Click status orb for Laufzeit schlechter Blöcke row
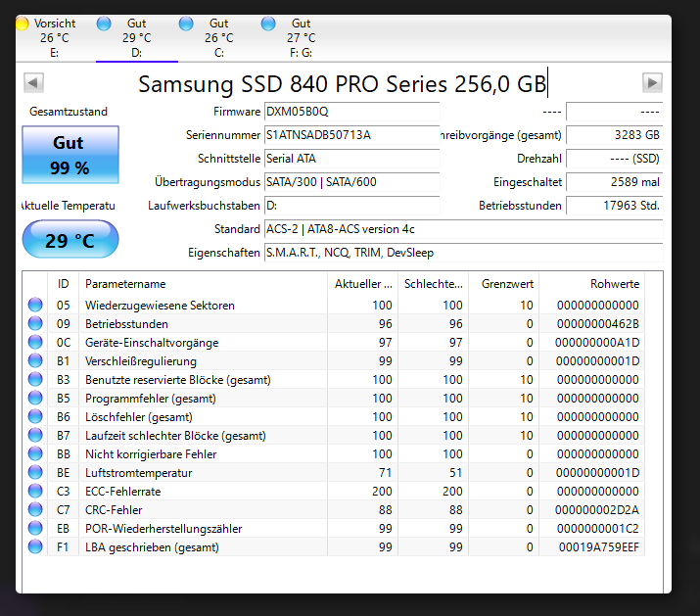Viewport: 700px width, 616px height. (35, 436)
